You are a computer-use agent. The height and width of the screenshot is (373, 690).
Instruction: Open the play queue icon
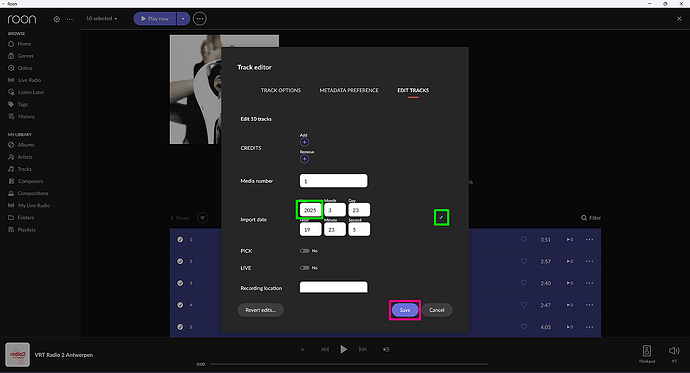[x=386, y=349]
